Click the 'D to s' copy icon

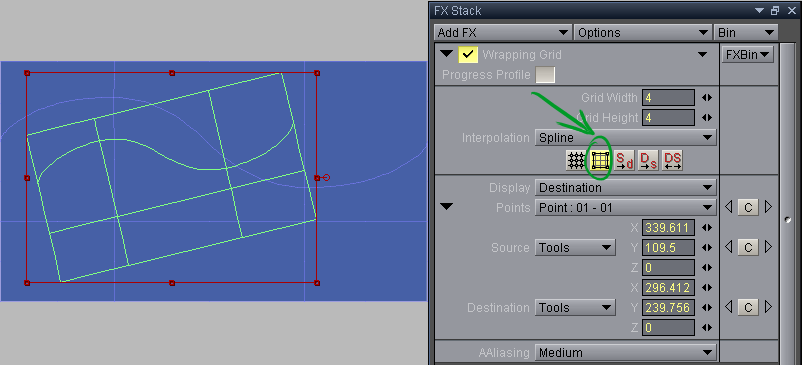[648, 161]
